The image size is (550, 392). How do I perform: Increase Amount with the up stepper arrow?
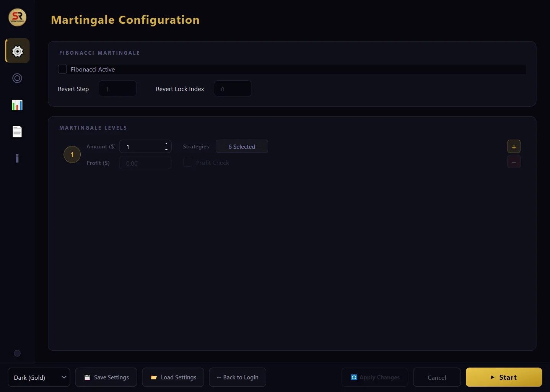[x=166, y=144]
